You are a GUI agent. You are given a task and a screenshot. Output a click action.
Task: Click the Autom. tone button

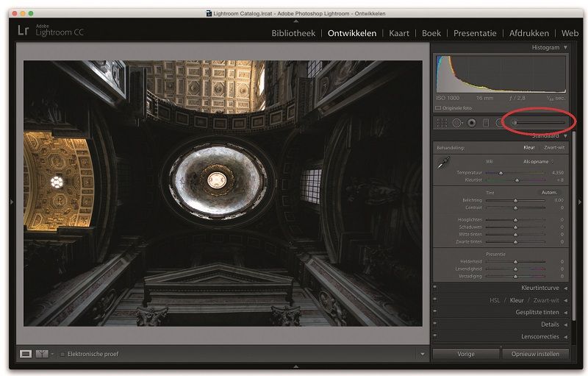point(549,192)
